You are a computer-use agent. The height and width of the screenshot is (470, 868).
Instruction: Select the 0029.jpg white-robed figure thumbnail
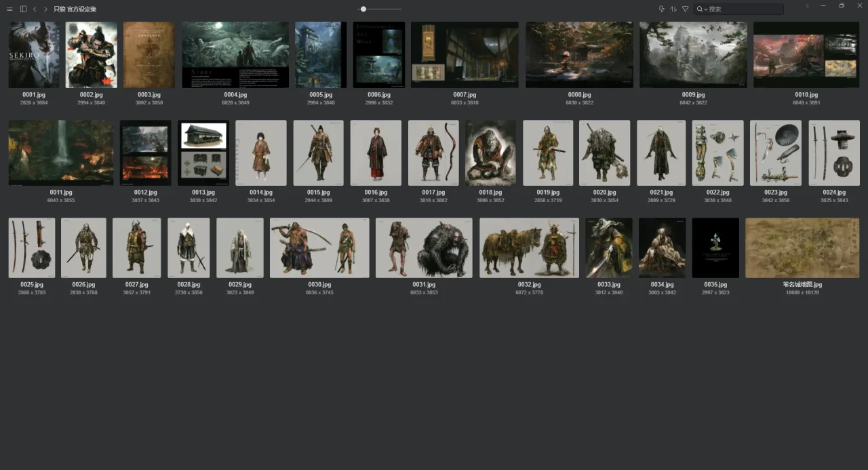click(x=240, y=248)
